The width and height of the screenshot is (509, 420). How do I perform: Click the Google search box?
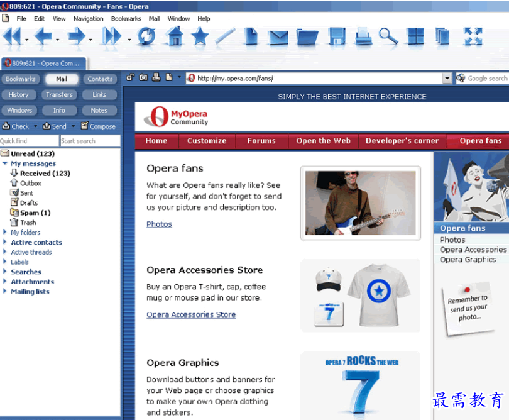(487, 79)
